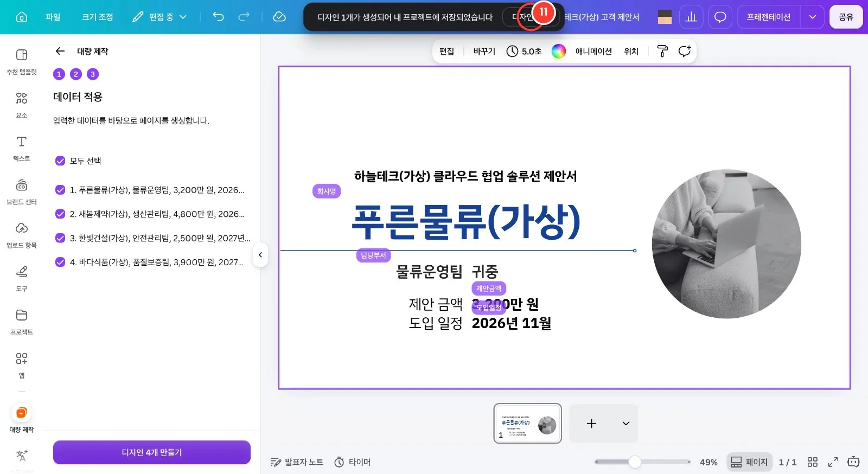Open the rainbow color picker swatch
This screenshot has height=474, width=868.
(x=559, y=51)
